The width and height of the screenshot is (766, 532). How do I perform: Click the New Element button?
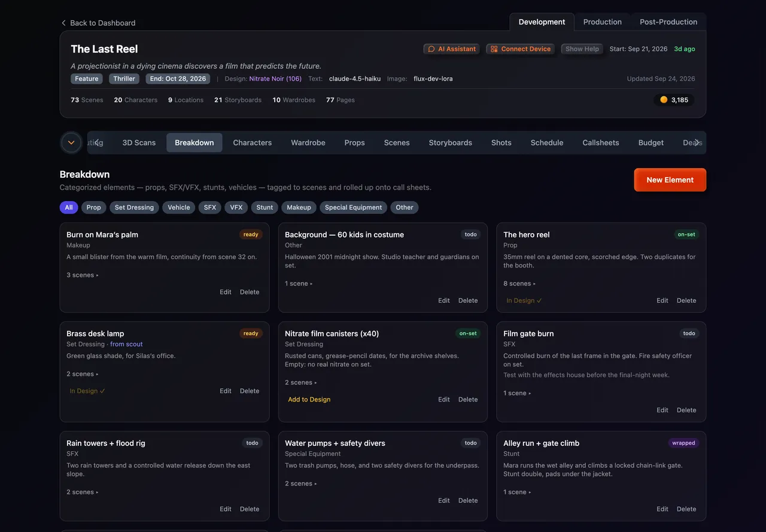(670, 180)
